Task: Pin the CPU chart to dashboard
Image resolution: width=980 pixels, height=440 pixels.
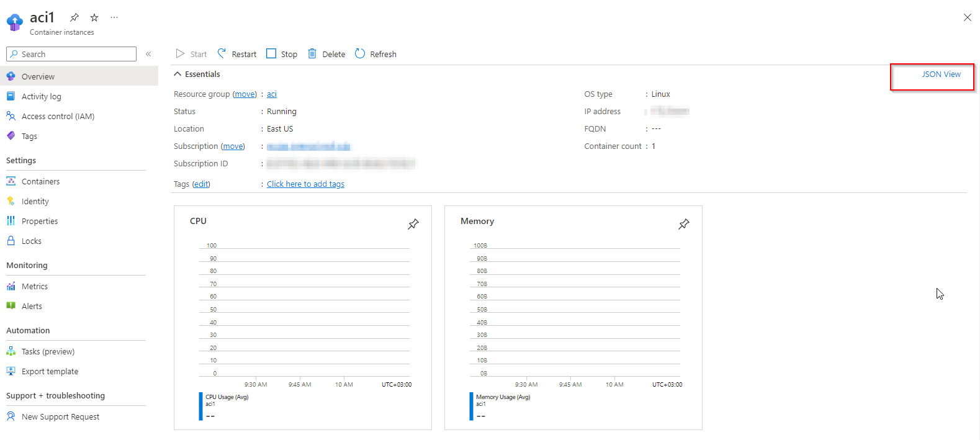Action: (x=413, y=224)
